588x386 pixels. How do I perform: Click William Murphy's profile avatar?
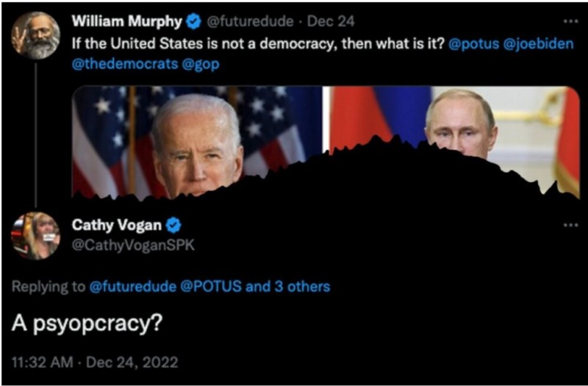(x=35, y=35)
